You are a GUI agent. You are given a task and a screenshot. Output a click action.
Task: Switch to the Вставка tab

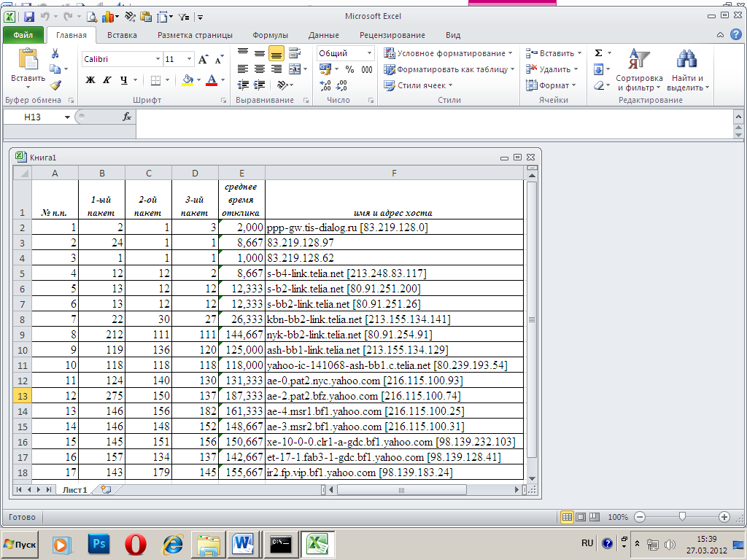[x=122, y=35]
